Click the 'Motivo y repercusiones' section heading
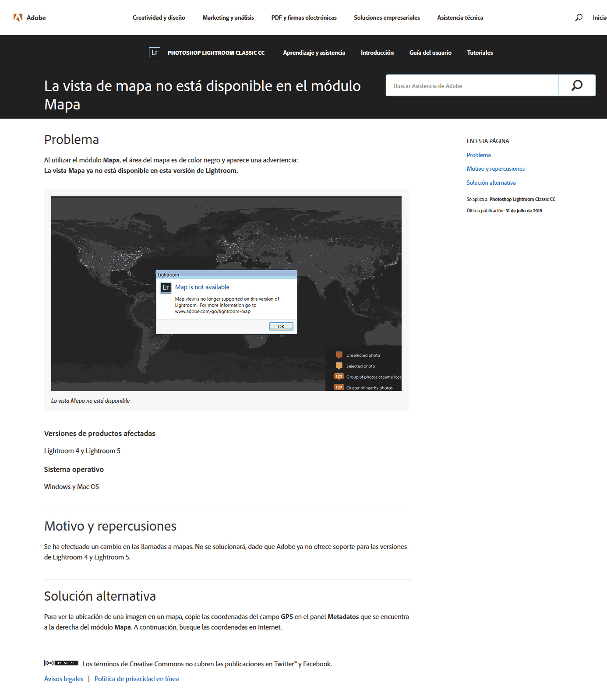This screenshot has height=700, width=607. click(110, 526)
